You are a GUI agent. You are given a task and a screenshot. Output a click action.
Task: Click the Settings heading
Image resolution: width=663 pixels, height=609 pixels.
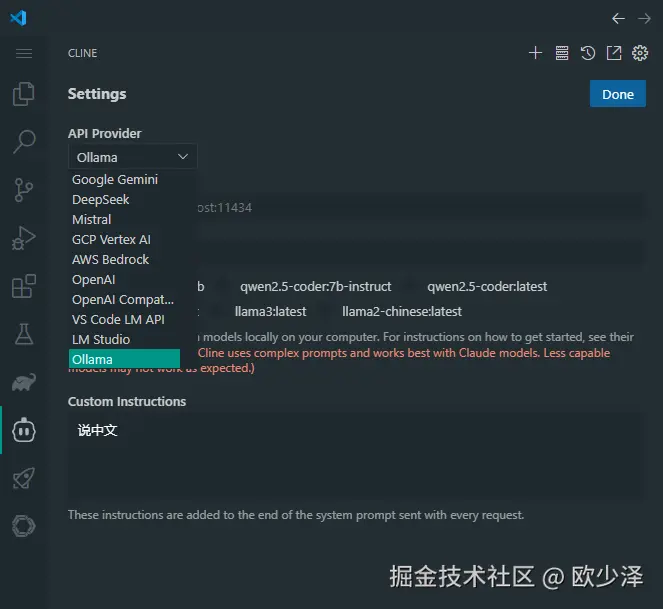97,94
